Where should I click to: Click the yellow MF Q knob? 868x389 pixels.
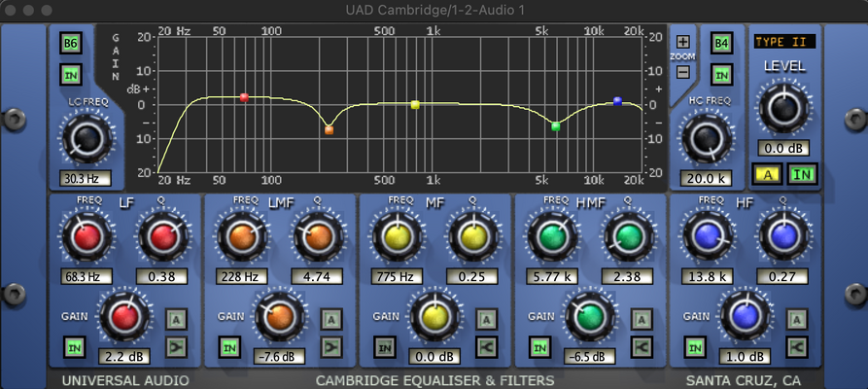point(472,236)
